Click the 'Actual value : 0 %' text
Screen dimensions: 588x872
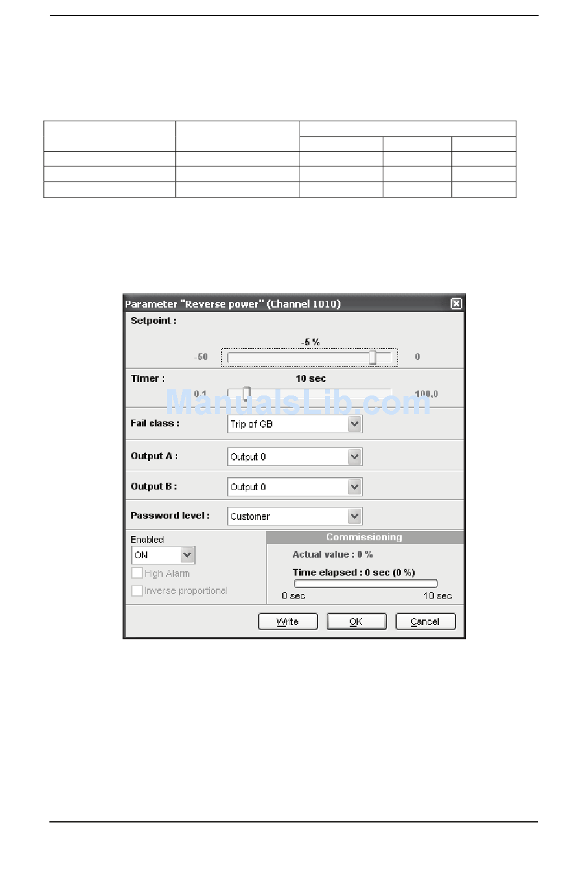click(332, 555)
